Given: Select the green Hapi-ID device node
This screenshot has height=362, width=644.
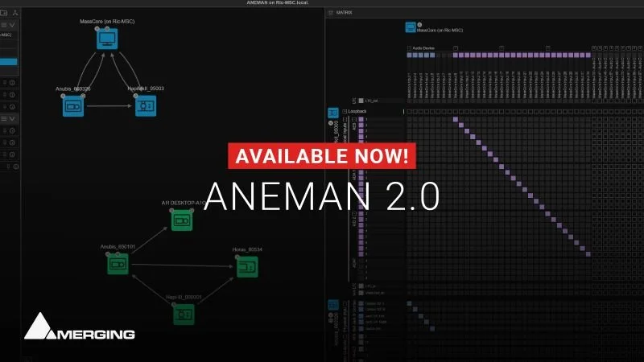Looking at the screenshot, I should (184, 315).
